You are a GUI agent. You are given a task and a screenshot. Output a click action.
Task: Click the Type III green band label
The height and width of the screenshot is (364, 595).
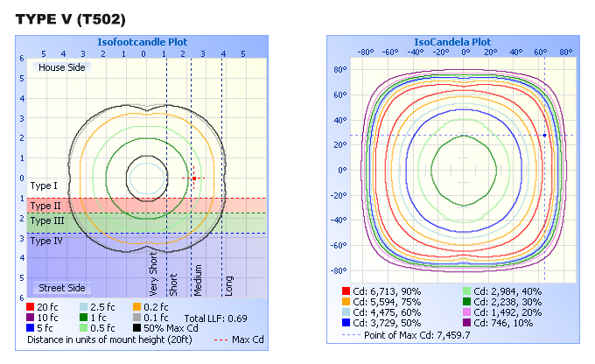(47, 222)
